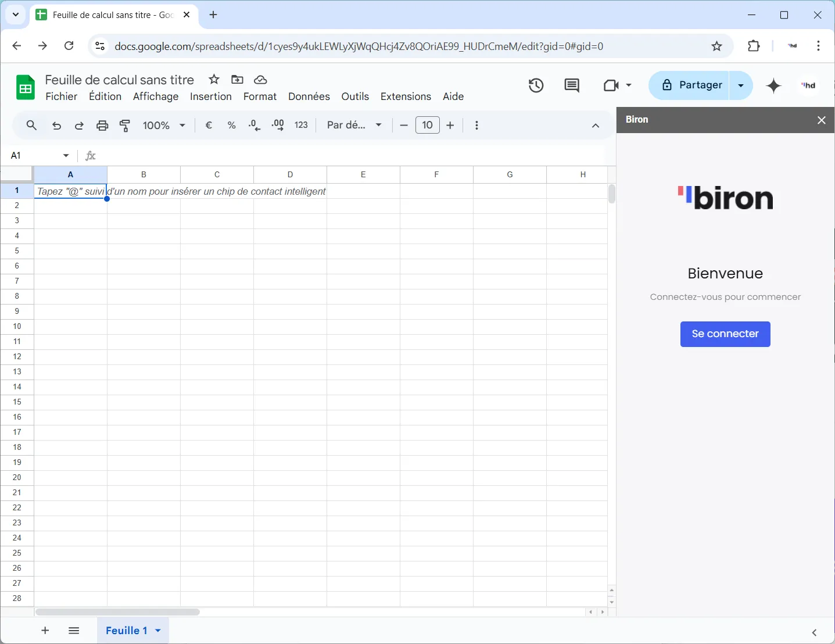Open Partager dropdown arrow
Image resolution: width=835 pixels, height=644 pixels.
pyautogui.click(x=741, y=85)
